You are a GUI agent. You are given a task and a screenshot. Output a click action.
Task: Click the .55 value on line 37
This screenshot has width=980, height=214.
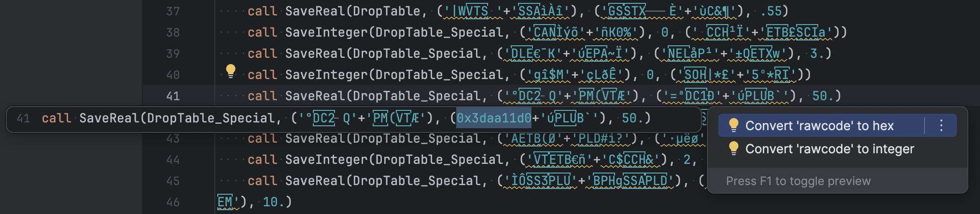coord(770,11)
